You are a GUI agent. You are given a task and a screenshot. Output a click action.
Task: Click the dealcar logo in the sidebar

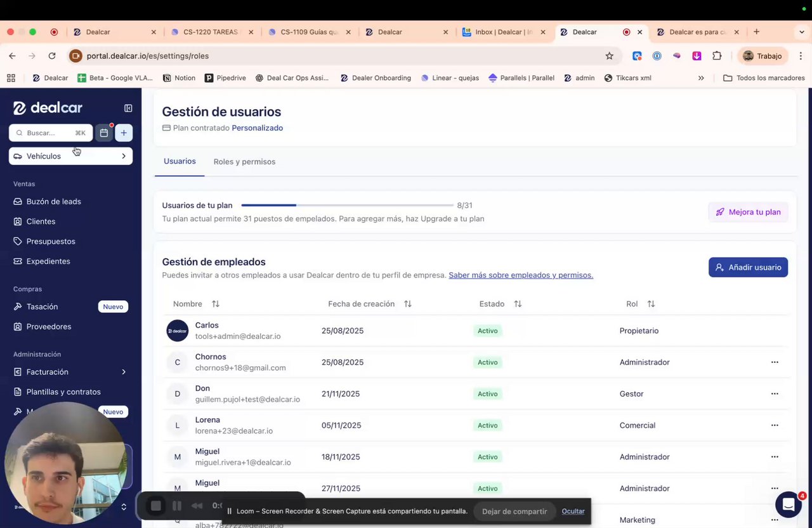coord(48,108)
